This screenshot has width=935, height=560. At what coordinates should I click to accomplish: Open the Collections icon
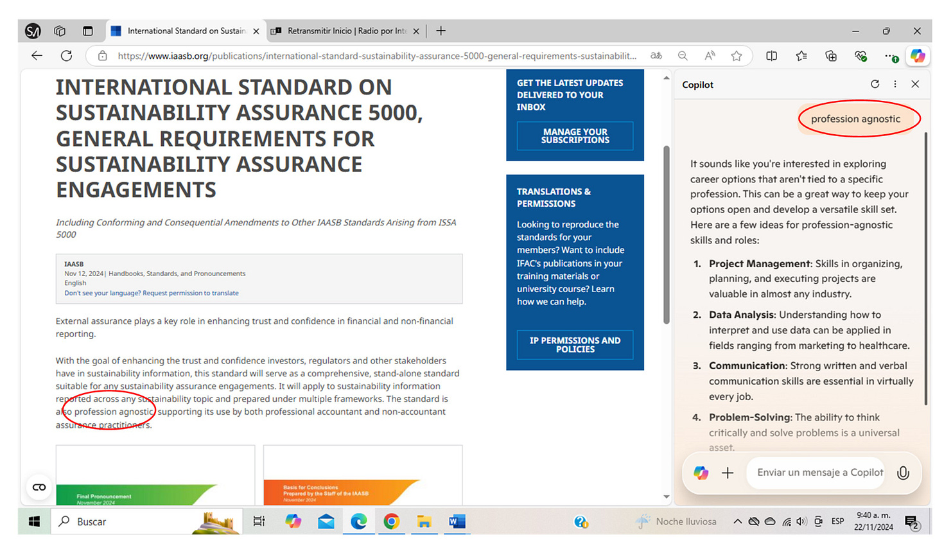831,56
